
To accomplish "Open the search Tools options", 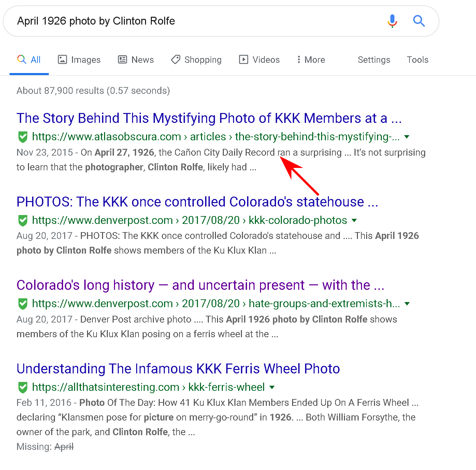I will pos(417,60).
